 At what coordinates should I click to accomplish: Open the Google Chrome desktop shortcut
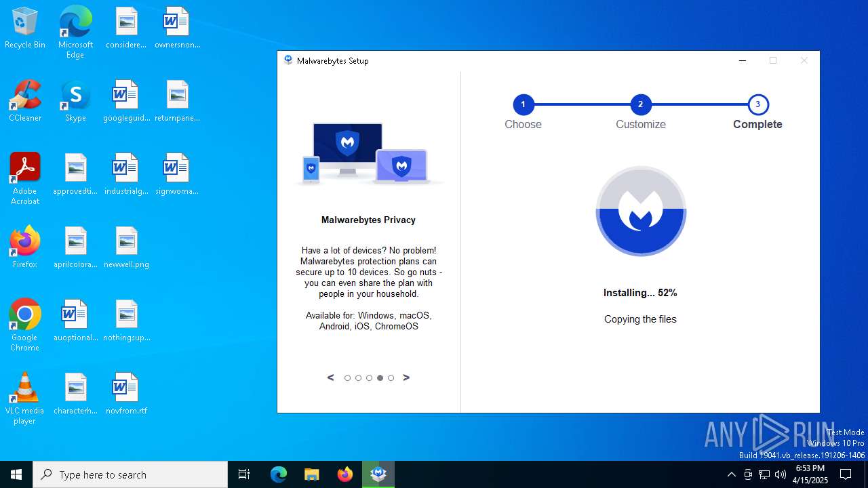[x=25, y=325]
